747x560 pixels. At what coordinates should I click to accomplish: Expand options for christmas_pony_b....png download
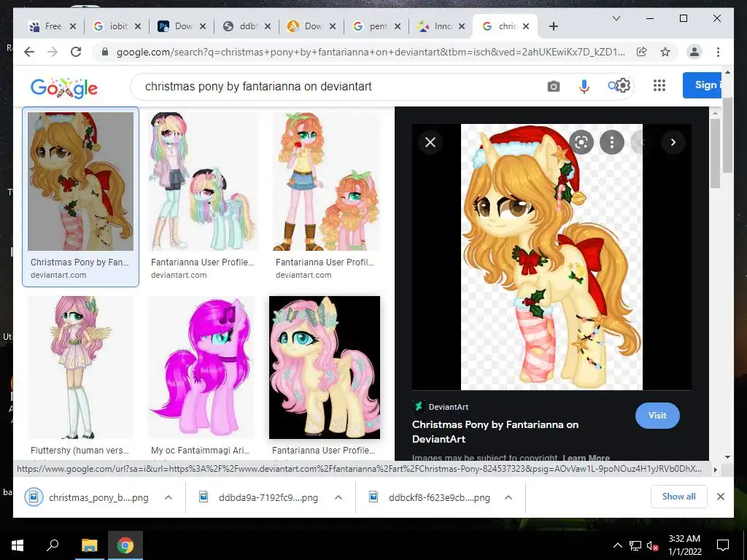click(x=169, y=497)
